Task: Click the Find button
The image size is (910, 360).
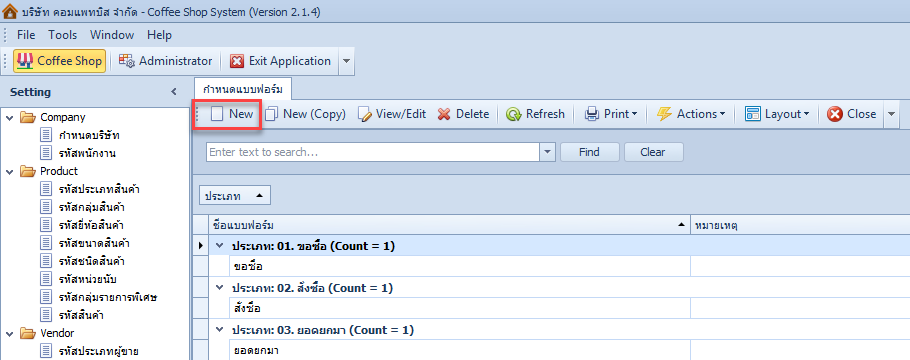Action: (590, 152)
